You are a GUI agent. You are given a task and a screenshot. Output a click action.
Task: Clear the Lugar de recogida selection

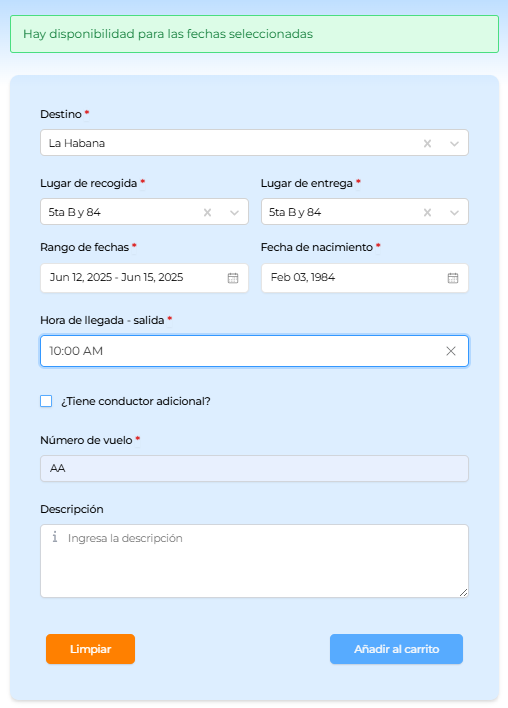(x=207, y=212)
